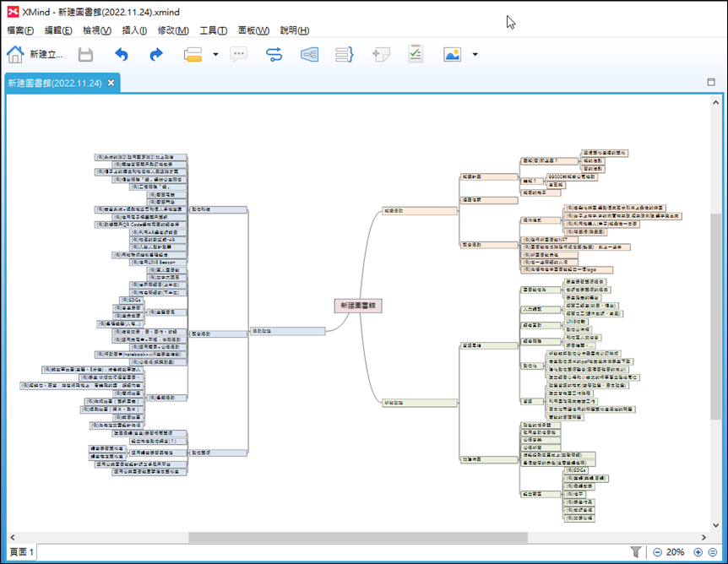Click the vertical scrollbar up arrow
728x564 pixels.
715,103
